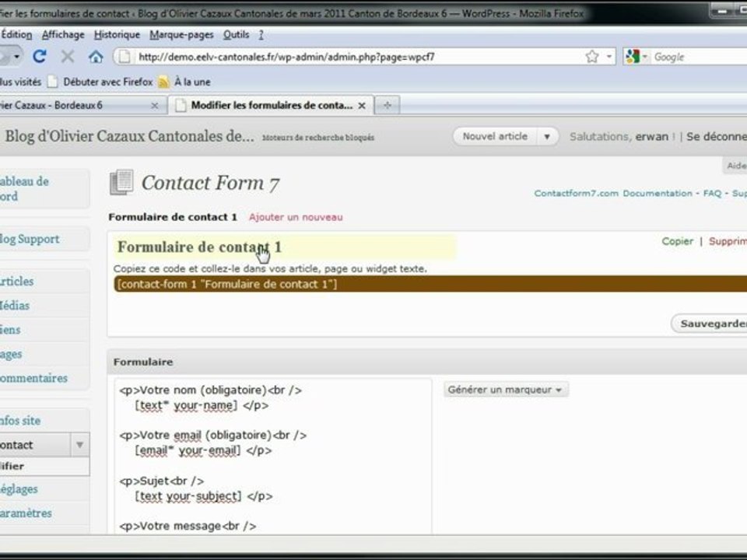Screen dimensions: 747x560
Task: Click the page icon in the address bar
Action: coord(124,57)
